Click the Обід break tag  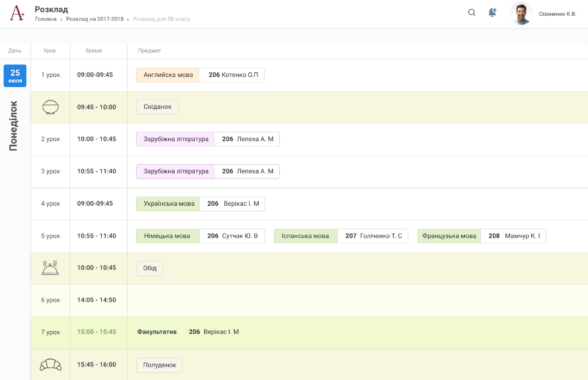click(150, 268)
